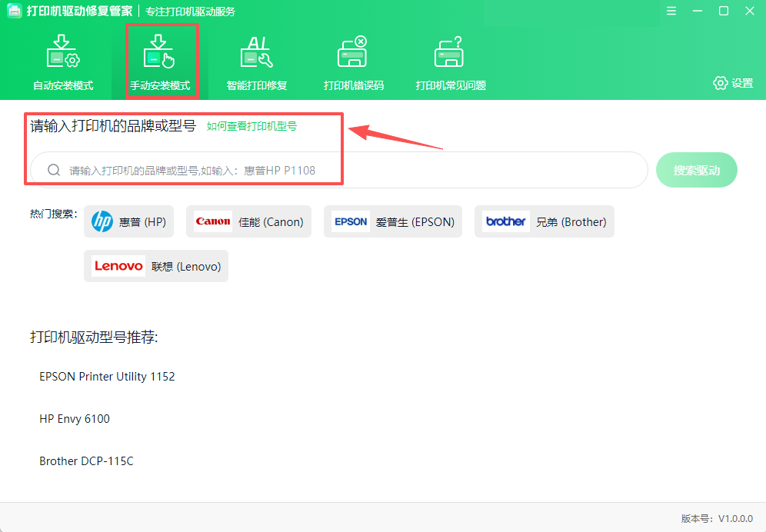Open the automatic install mode (自动安装模式)
The height and width of the screenshot is (532, 766).
(x=63, y=62)
